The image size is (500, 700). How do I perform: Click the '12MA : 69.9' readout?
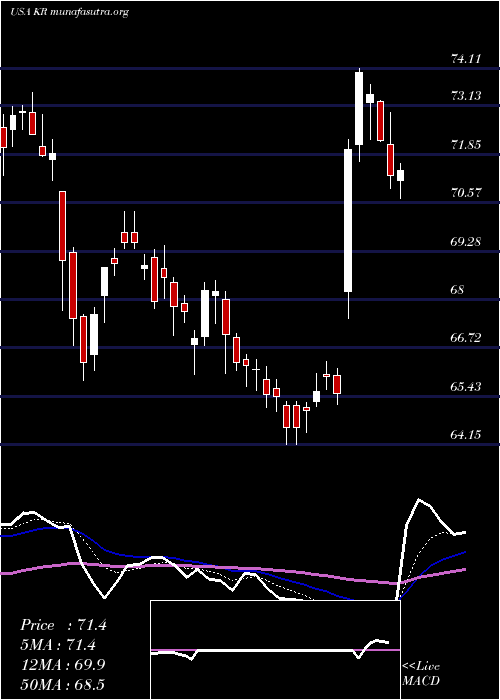pos(63,665)
